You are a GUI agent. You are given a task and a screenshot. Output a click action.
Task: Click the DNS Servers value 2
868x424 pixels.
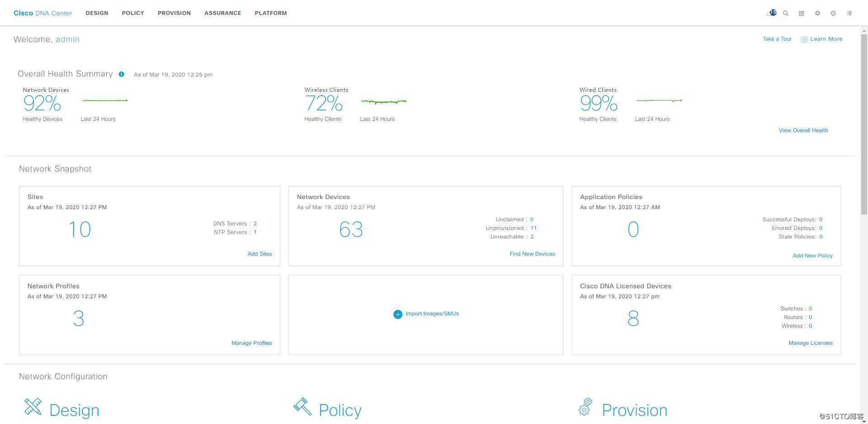click(x=255, y=224)
